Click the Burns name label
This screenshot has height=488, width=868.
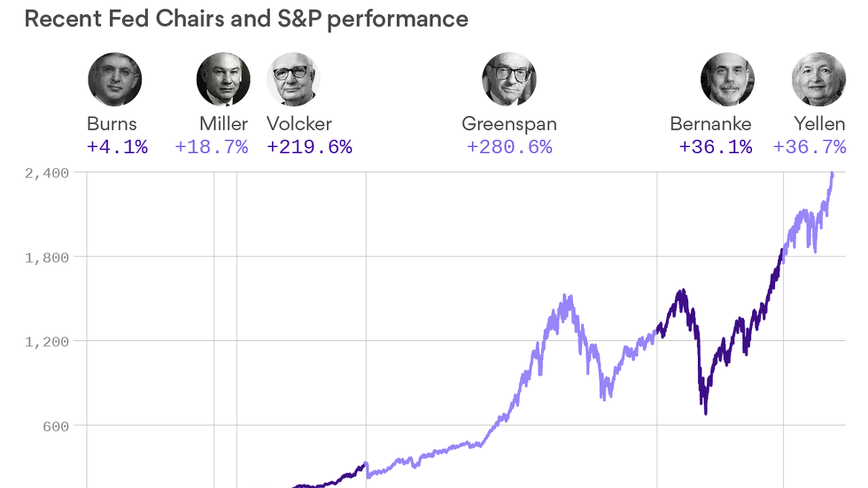pos(112,124)
